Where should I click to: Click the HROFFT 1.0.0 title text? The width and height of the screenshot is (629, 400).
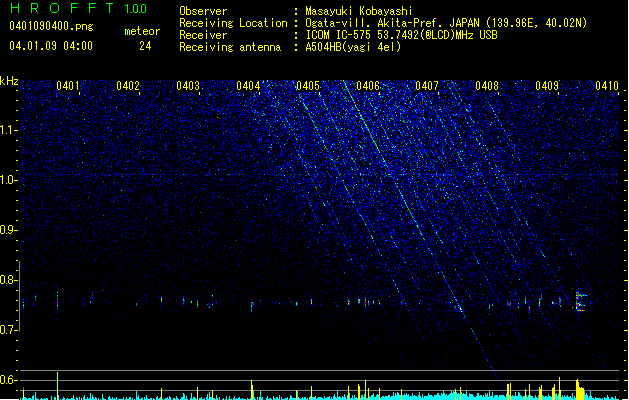pyautogui.click(x=79, y=8)
